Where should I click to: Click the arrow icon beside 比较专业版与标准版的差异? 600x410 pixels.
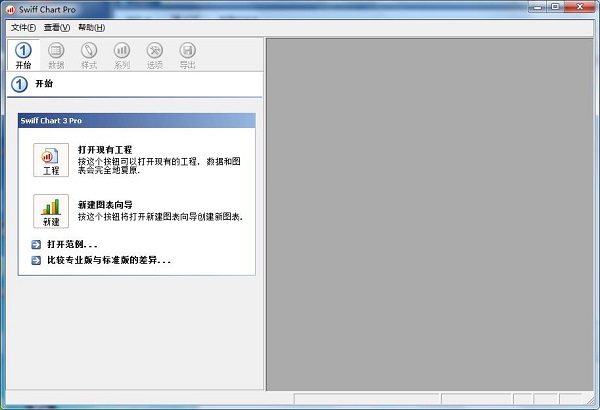coord(36,260)
